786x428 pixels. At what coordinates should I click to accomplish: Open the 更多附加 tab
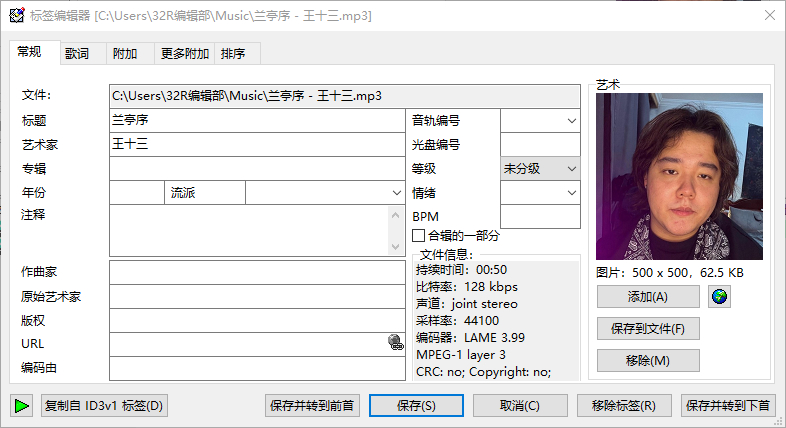[x=185, y=54]
